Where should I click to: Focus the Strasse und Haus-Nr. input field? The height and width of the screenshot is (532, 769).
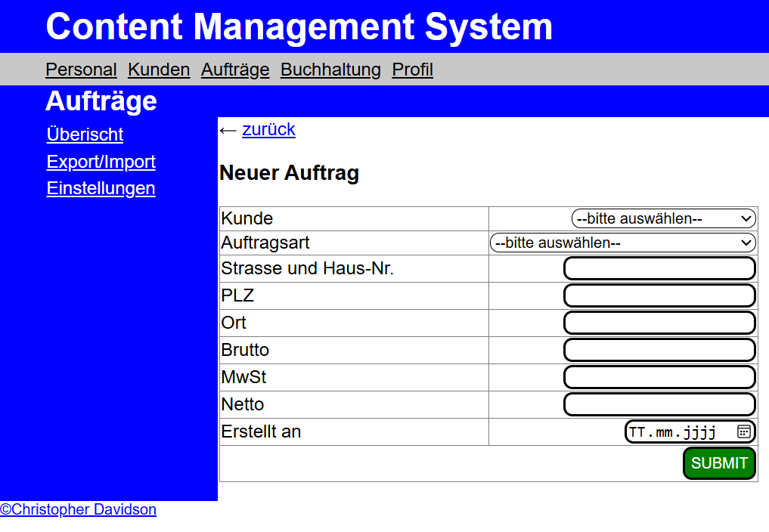(659, 268)
